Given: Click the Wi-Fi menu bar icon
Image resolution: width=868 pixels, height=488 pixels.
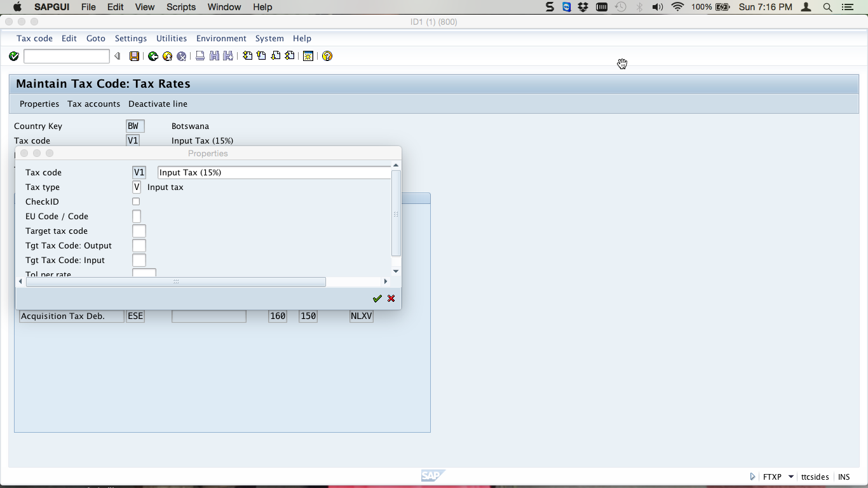Looking at the screenshot, I should (x=677, y=7).
